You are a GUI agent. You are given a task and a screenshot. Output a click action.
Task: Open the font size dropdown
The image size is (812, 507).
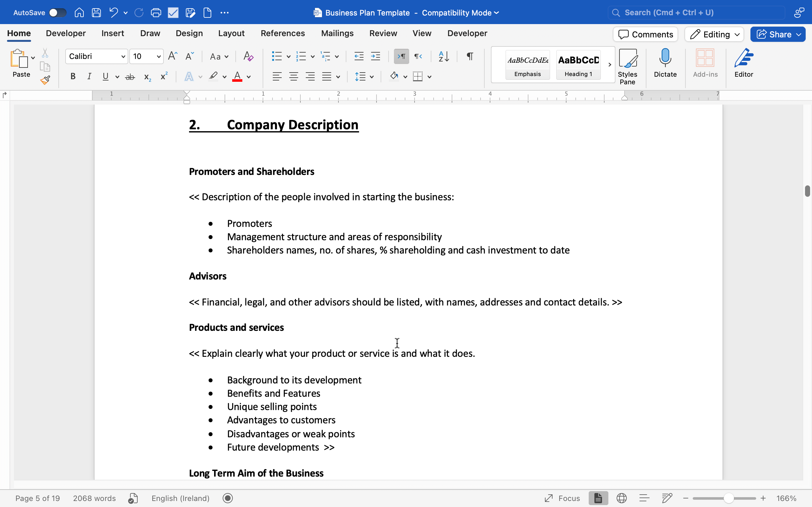(x=158, y=56)
